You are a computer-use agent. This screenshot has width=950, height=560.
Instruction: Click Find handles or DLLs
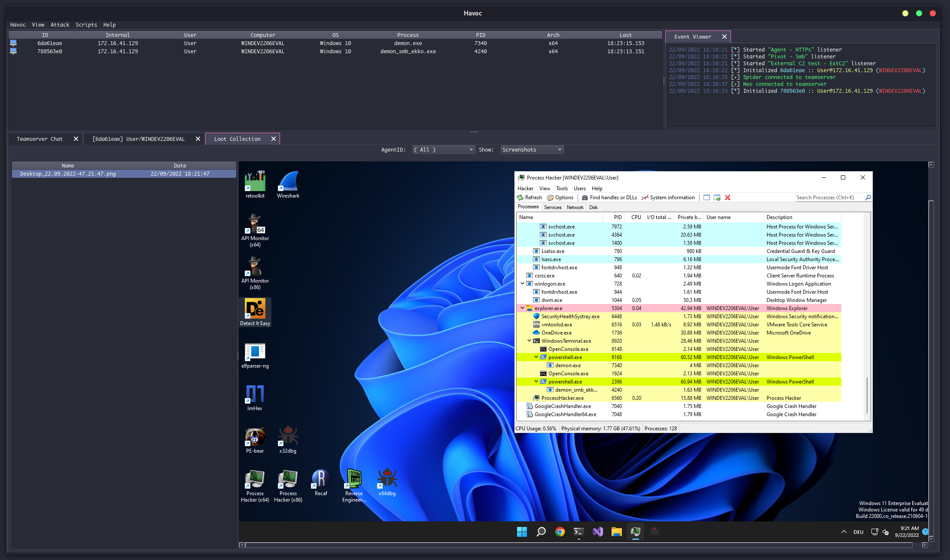[609, 198]
